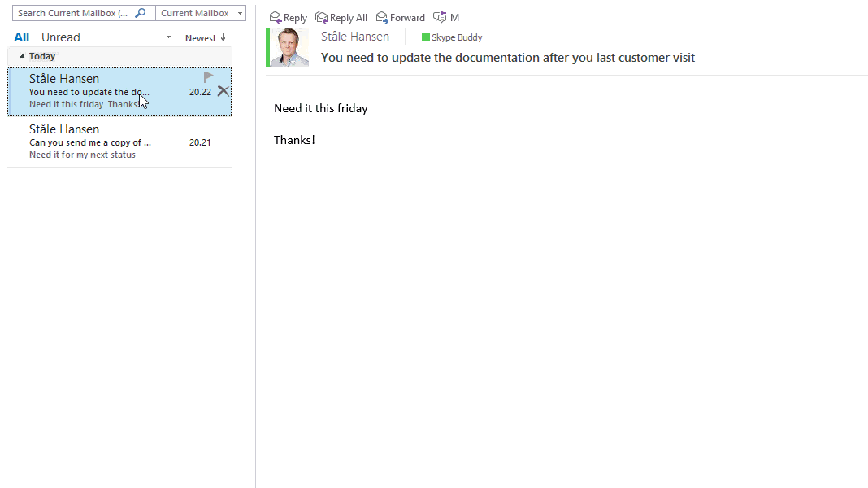The image size is (868, 488).
Task: Click the magnifier search icon
Action: (x=140, y=13)
